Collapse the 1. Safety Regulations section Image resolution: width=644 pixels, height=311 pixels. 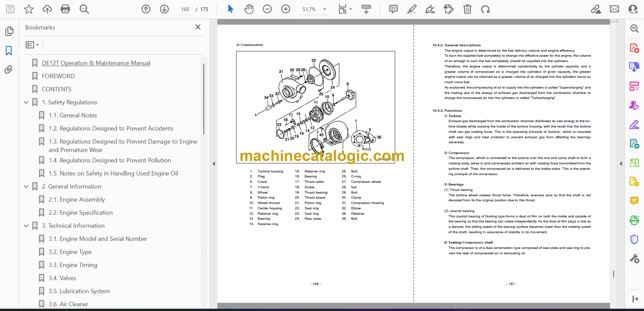point(26,102)
